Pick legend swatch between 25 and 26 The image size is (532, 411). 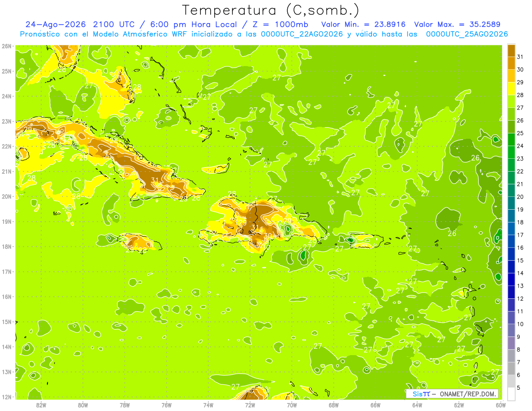(x=511, y=127)
